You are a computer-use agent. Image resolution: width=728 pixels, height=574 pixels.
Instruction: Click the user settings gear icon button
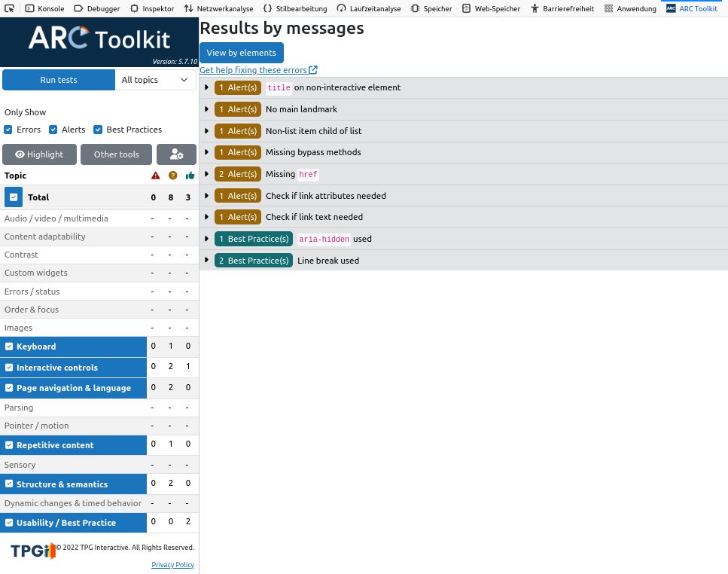pos(176,154)
